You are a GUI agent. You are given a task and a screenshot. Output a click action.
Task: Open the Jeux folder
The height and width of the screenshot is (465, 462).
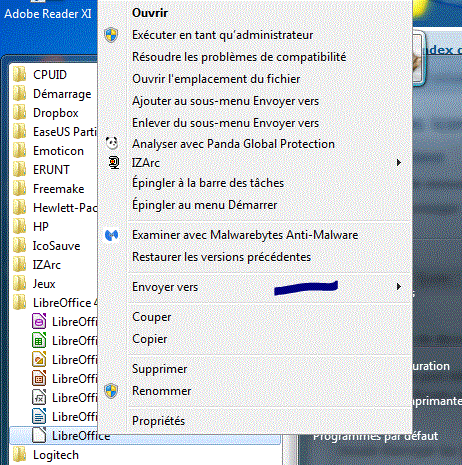(44, 284)
